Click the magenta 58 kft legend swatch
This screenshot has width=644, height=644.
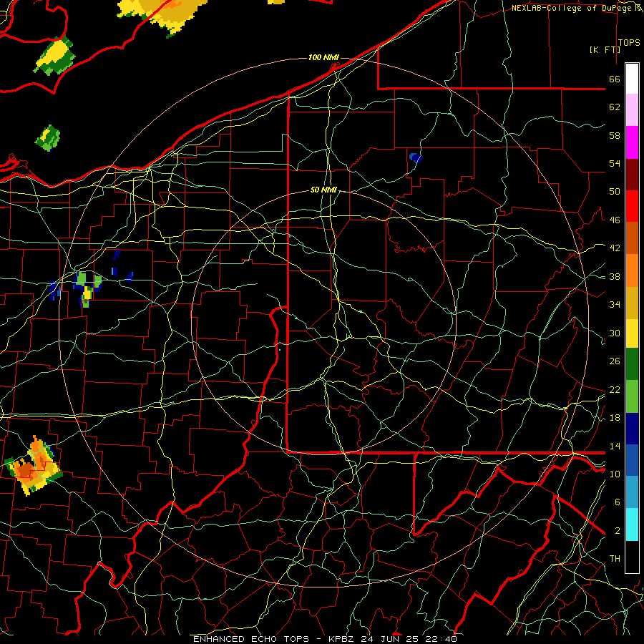[x=632, y=142]
